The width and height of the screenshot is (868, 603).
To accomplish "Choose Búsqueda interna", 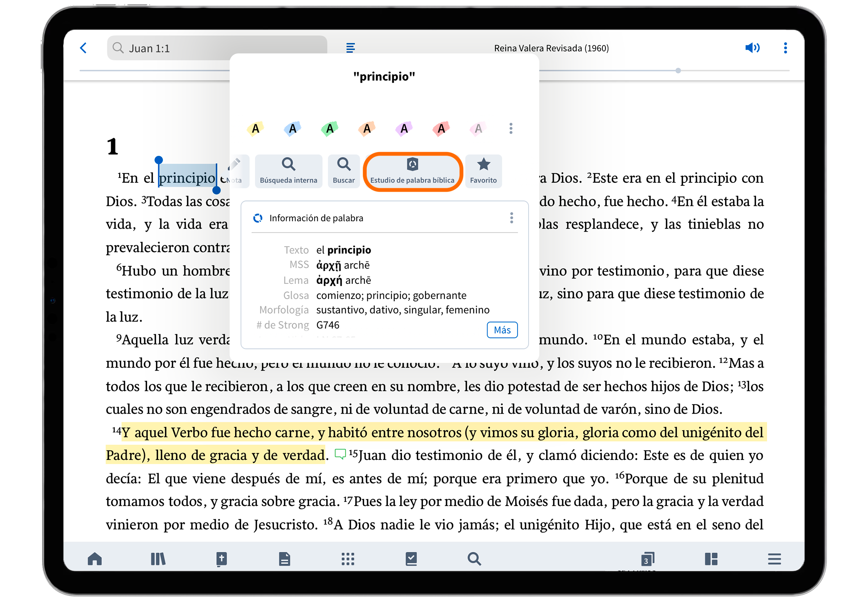I will point(288,171).
